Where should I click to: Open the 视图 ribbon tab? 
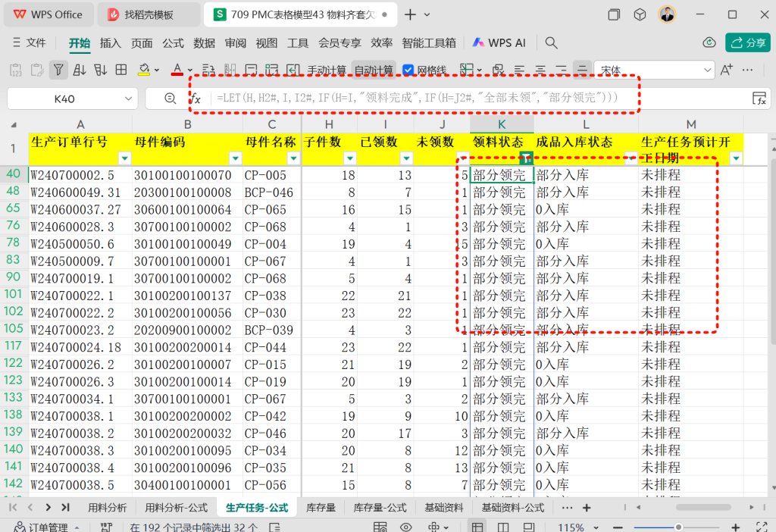(266, 43)
